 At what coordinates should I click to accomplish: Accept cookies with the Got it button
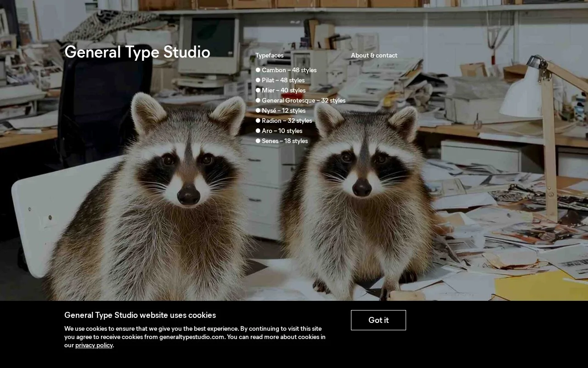[x=379, y=320]
